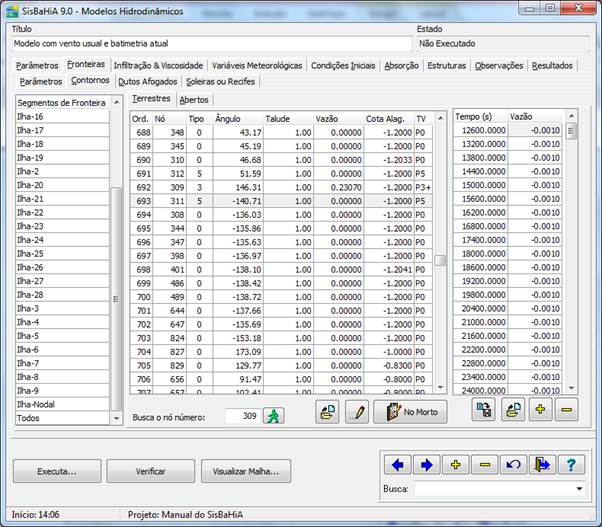Open the Variáveis Meteorológicas tab

(x=257, y=66)
